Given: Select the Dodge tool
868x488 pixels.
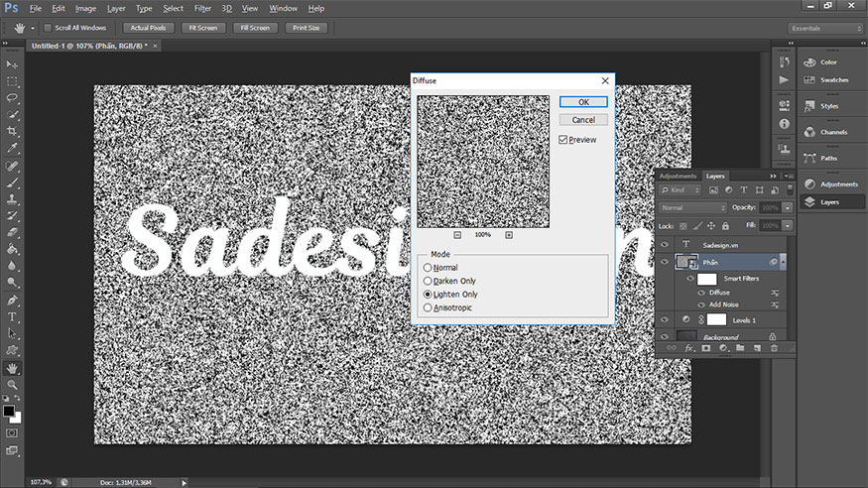Looking at the screenshot, I should (x=12, y=282).
